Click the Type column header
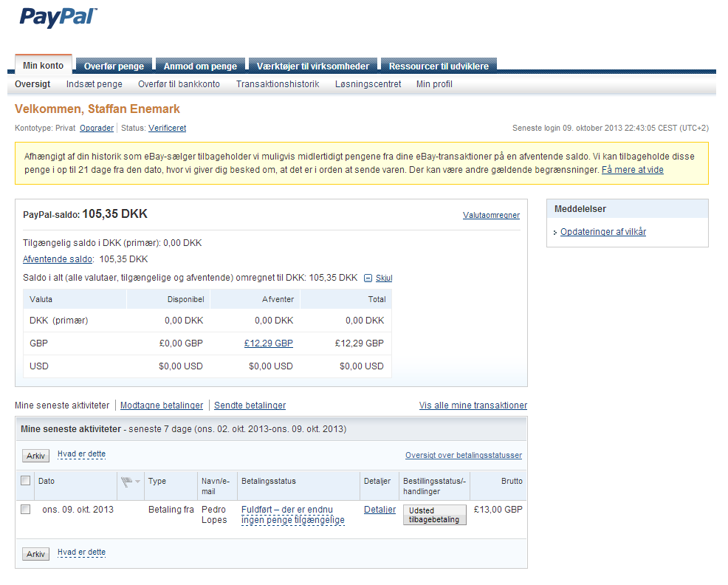This screenshot has width=728, height=585. coord(157,482)
